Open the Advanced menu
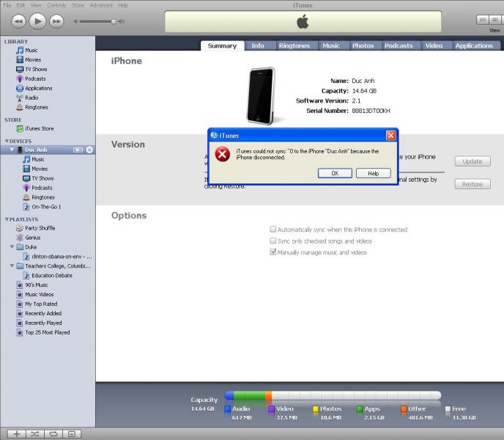 tap(100, 5)
